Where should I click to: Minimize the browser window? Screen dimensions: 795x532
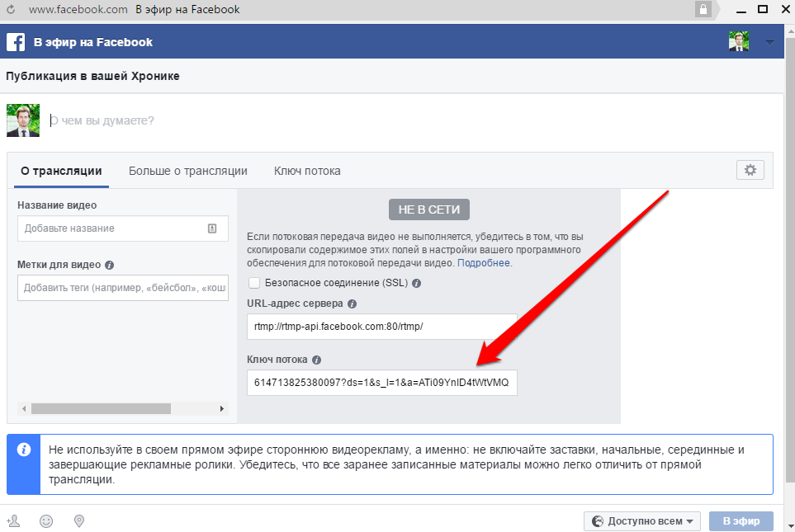tap(741, 10)
